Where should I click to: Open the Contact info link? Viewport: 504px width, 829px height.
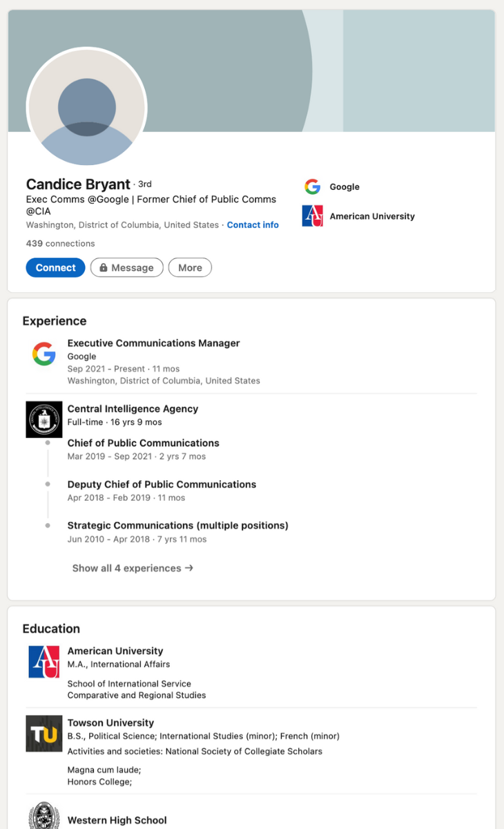(253, 225)
